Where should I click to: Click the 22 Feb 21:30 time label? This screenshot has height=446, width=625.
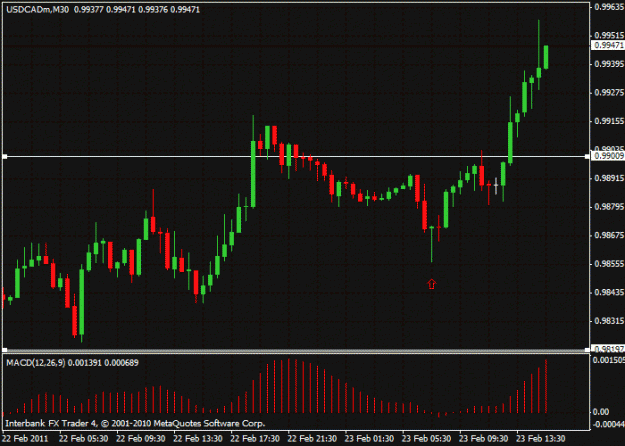click(x=312, y=438)
